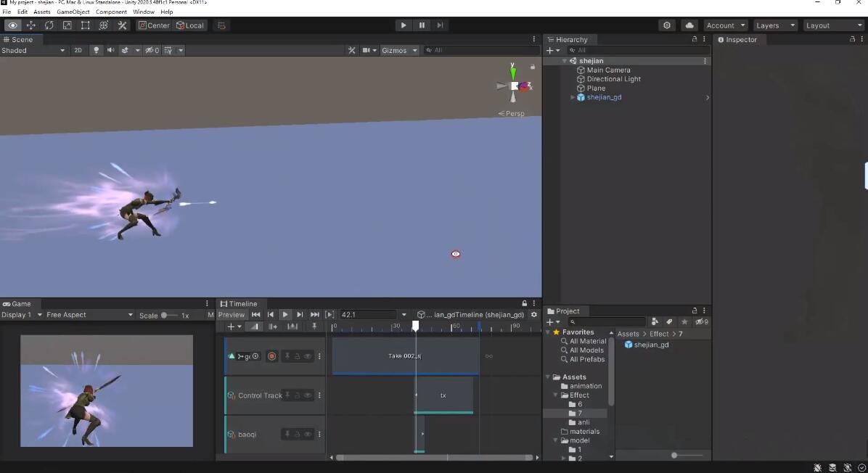
Task: Step one frame forward in editor
Action: (440, 25)
